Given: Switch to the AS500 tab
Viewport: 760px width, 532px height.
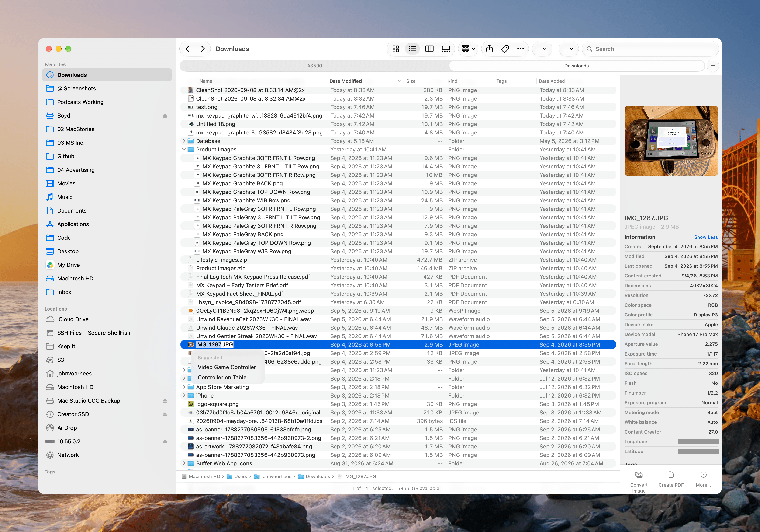Looking at the screenshot, I should [314, 66].
